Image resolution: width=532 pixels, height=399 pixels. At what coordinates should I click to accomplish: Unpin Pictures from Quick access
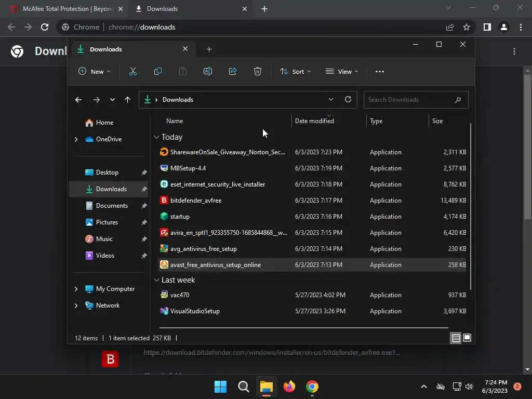click(x=144, y=222)
